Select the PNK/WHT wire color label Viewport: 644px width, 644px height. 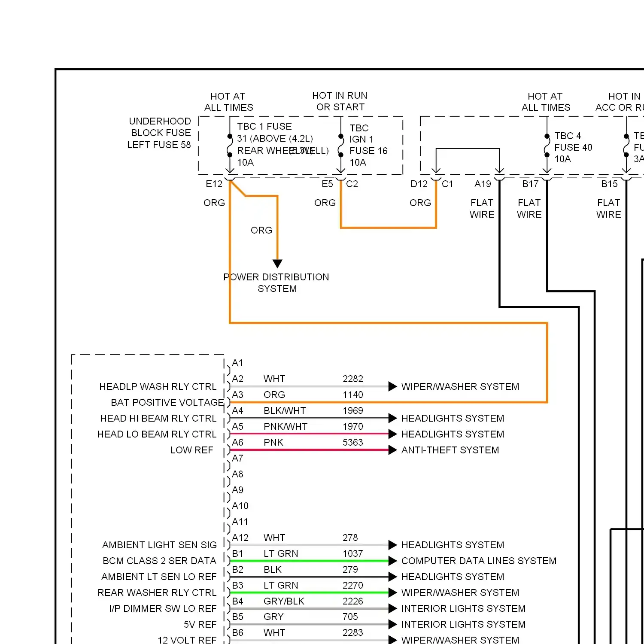pyautogui.click(x=286, y=426)
